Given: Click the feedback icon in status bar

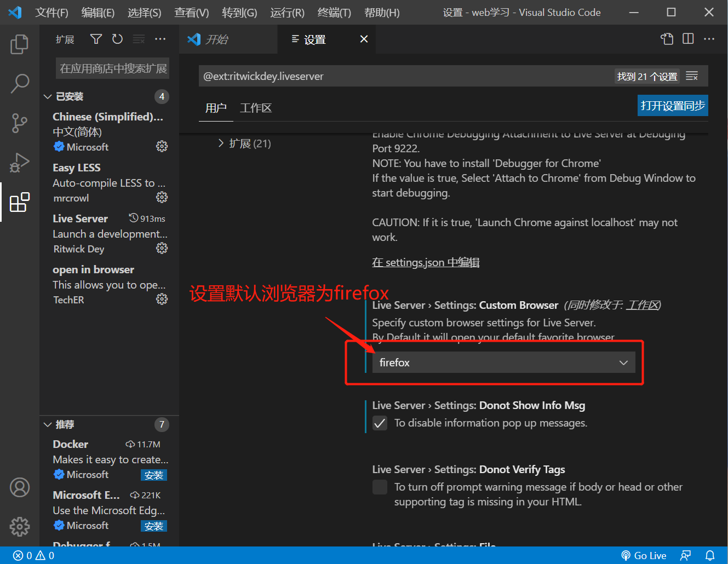Looking at the screenshot, I should (x=685, y=555).
